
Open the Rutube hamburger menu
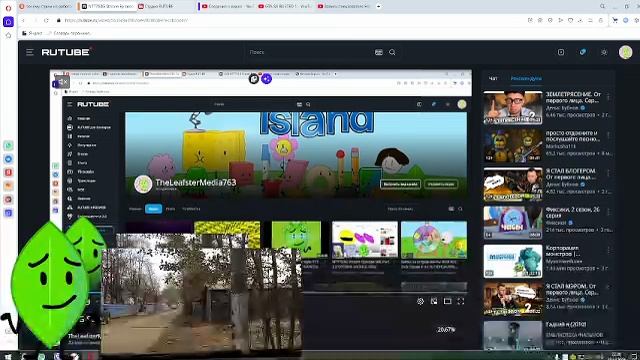[29, 52]
